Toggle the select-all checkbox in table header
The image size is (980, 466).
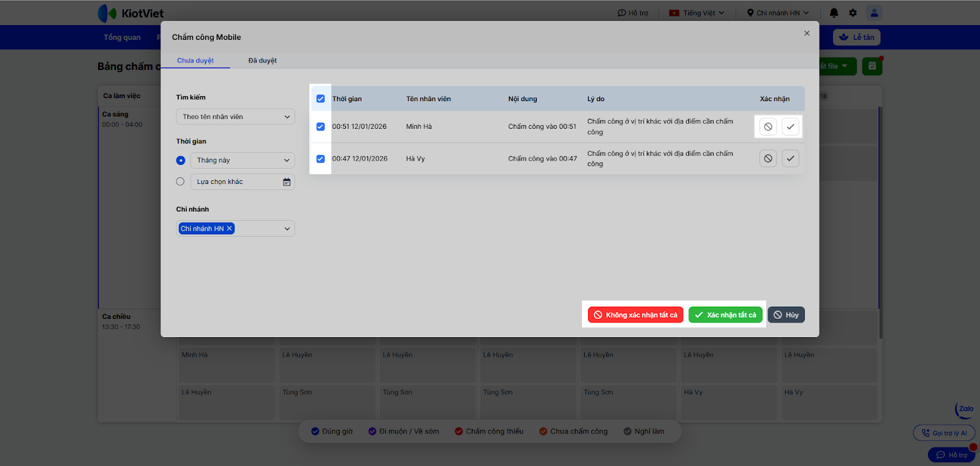pyautogui.click(x=320, y=99)
